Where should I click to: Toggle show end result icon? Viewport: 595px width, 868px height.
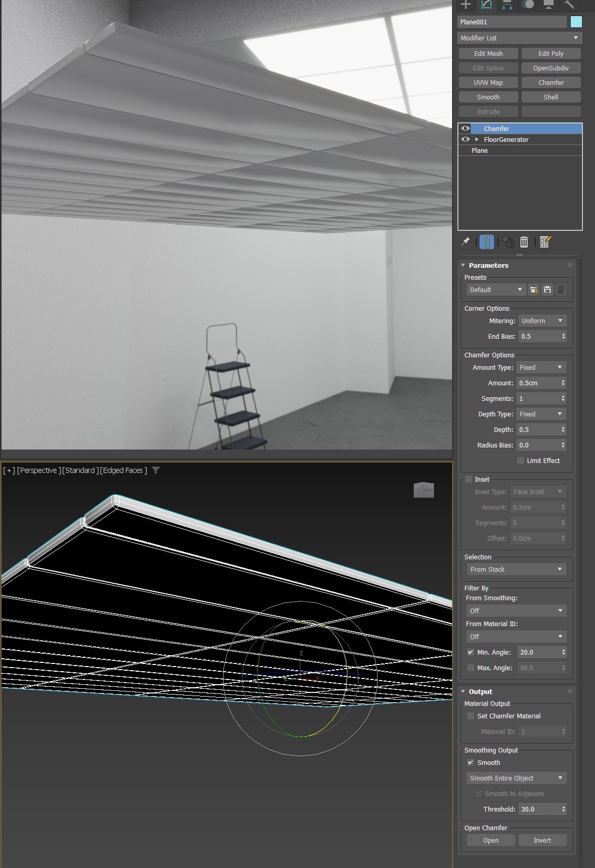pyautogui.click(x=487, y=242)
